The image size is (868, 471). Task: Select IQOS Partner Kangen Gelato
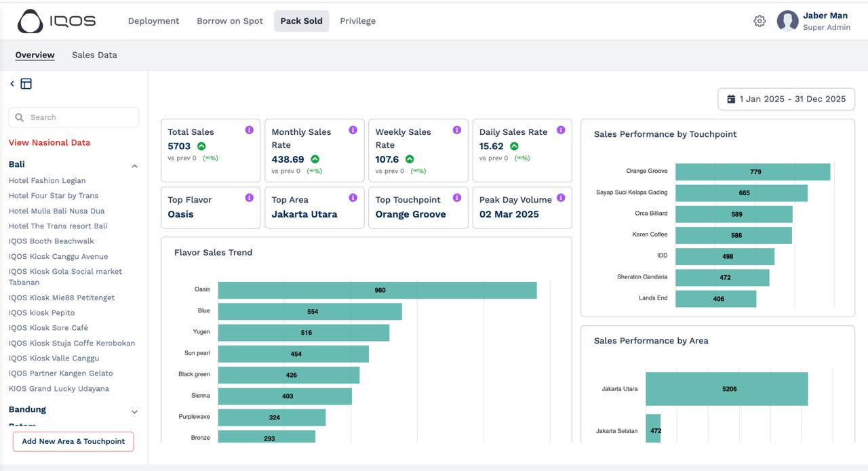tap(61, 373)
